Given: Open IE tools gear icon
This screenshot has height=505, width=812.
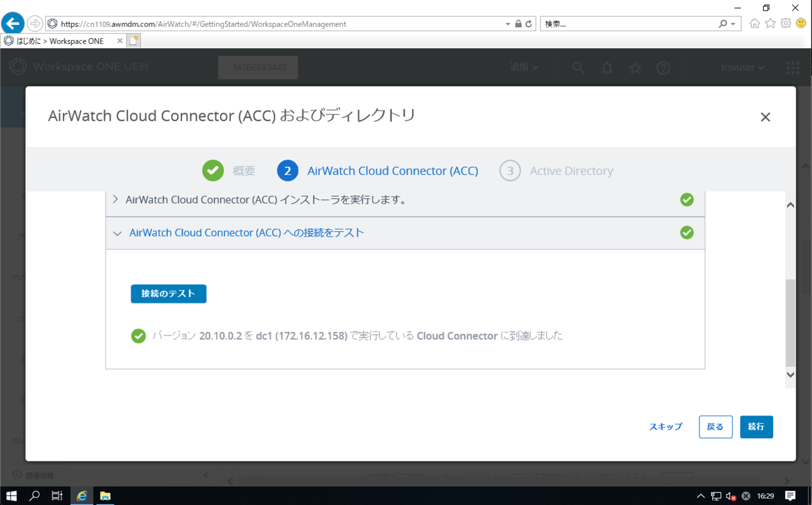Looking at the screenshot, I should click(786, 23).
